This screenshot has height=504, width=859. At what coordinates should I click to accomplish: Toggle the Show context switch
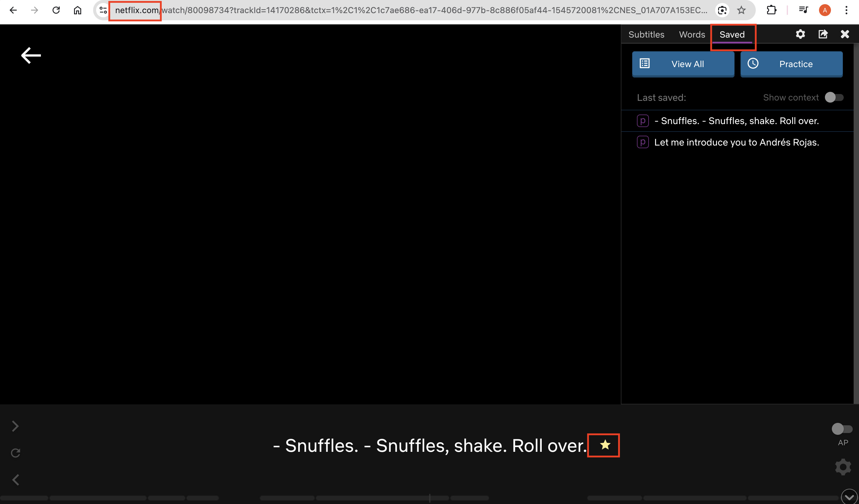(x=834, y=98)
